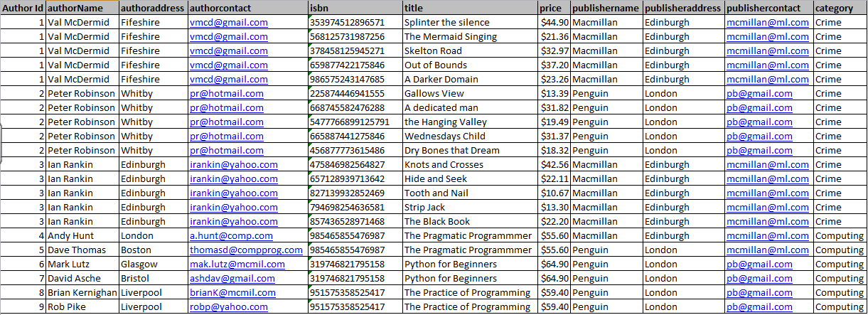
Task: Open irankin@yahoo.com link in 'Hide and Seek' row
Action: point(234,178)
